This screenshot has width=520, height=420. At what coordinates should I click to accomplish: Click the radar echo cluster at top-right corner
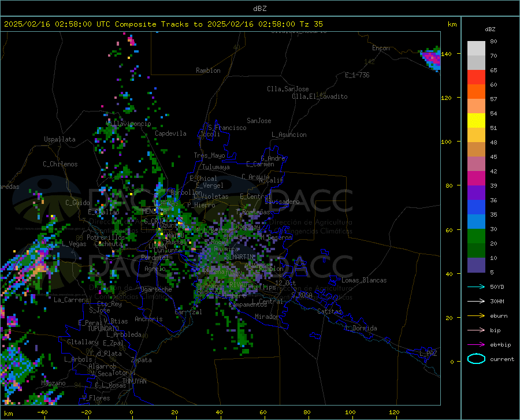click(x=431, y=58)
